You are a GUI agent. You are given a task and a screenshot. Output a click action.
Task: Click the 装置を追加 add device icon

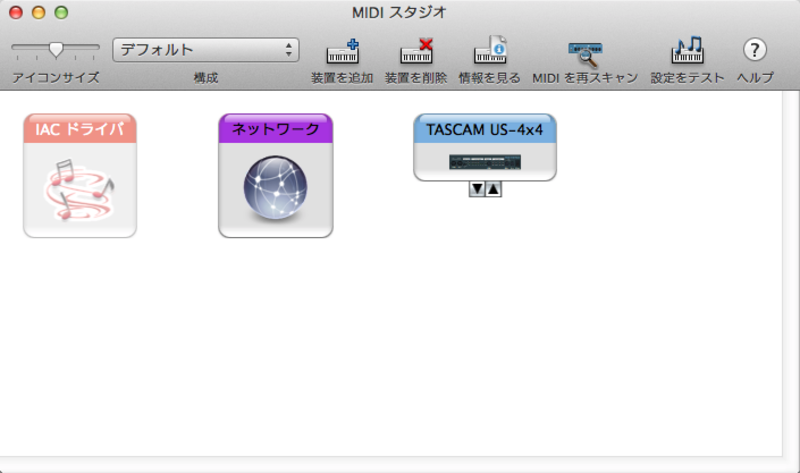tap(342, 52)
